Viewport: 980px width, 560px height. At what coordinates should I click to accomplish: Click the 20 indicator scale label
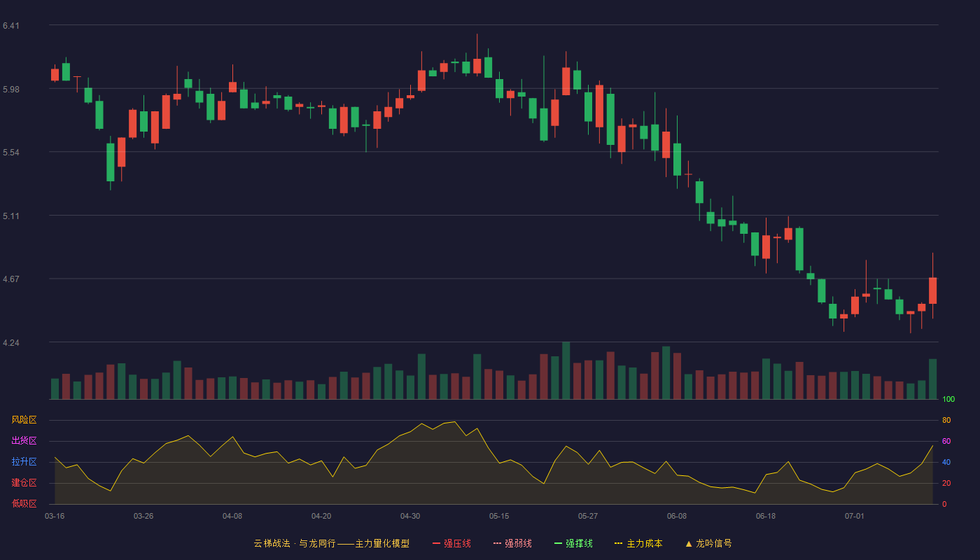click(x=946, y=484)
